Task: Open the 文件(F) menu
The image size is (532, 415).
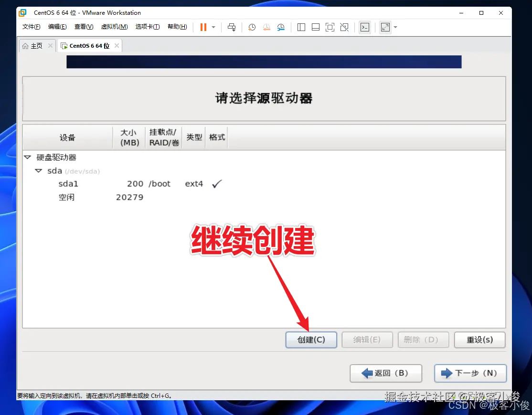Action: [x=31, y=27]
